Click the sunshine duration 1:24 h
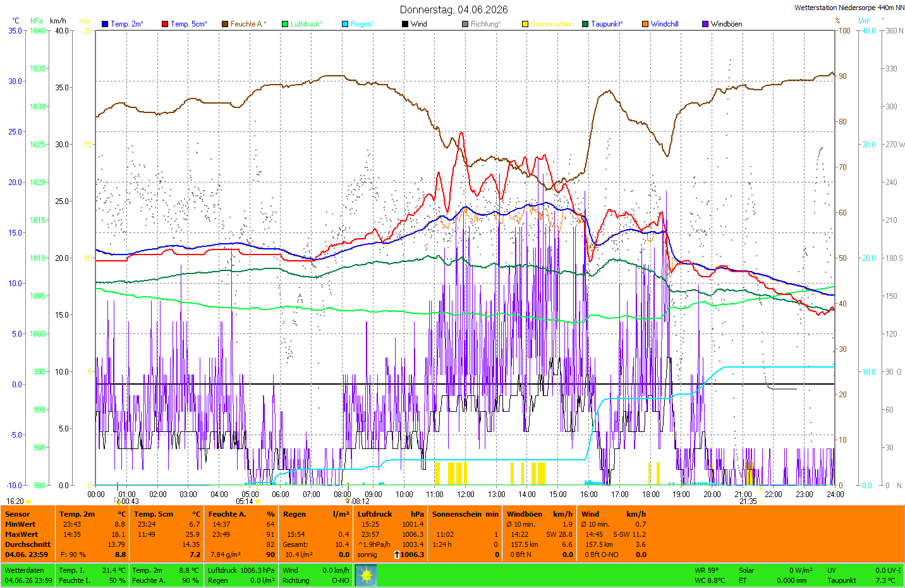Viewport: 905px width, 588px height. [442, 544]
